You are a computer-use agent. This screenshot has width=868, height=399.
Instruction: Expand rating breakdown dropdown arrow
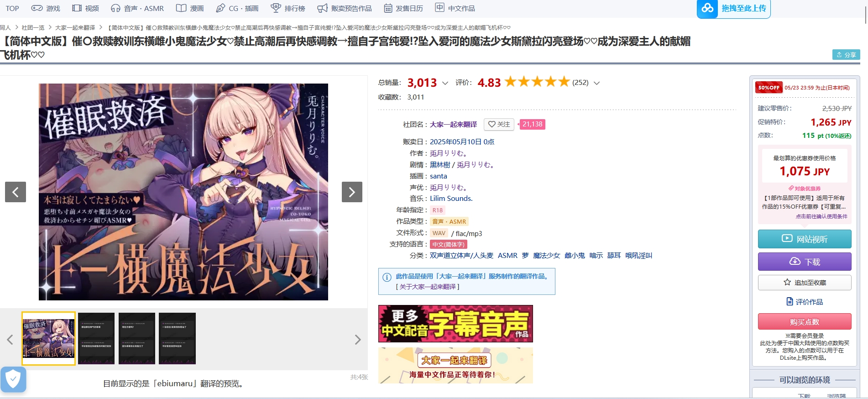coord(596,83)
